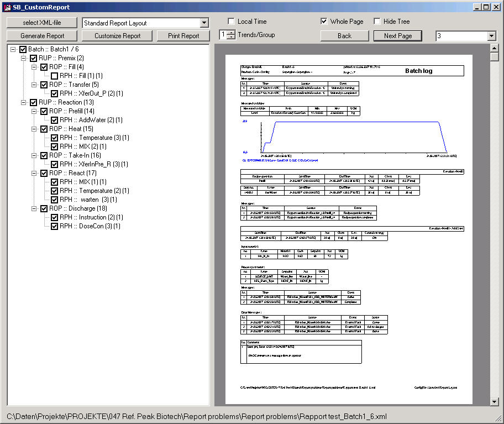
Task: Collapse the RUP :: Premix node
Action: pos(24,58)
